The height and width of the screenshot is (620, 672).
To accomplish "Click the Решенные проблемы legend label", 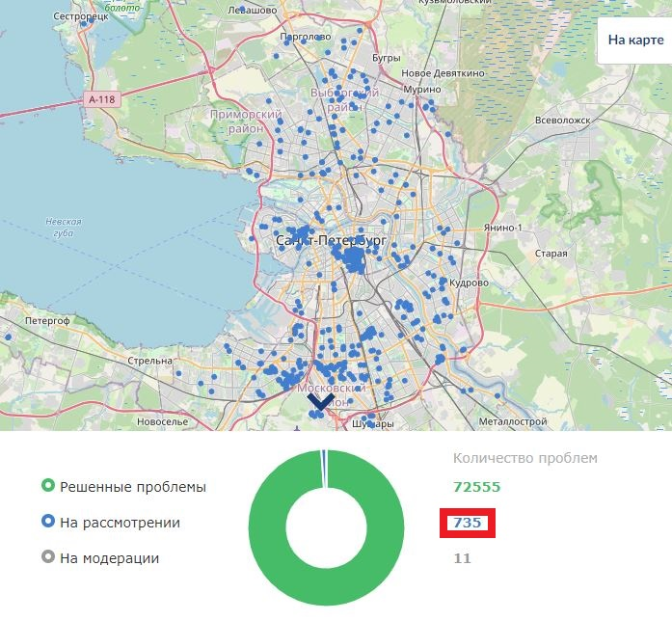I will point(133,487).
